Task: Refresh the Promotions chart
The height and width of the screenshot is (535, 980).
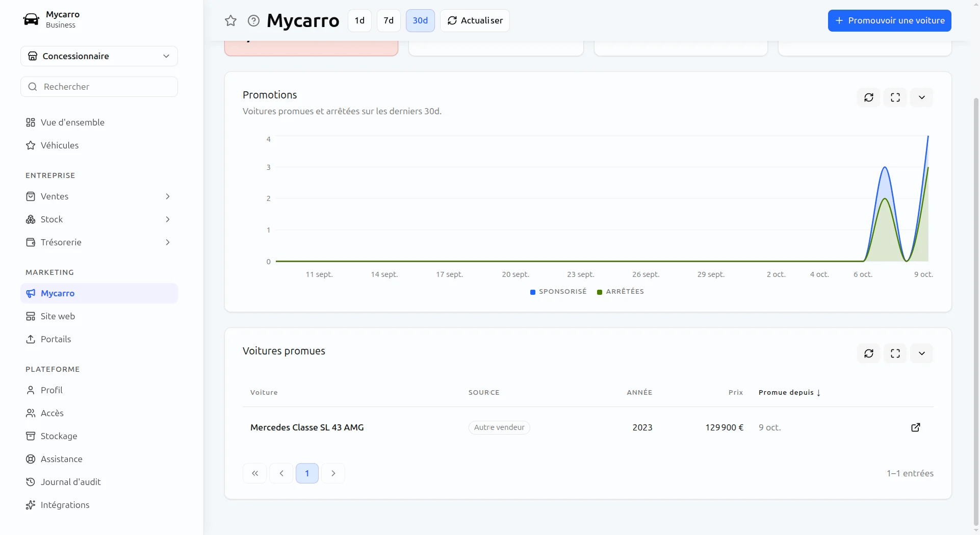Action: 869,97
